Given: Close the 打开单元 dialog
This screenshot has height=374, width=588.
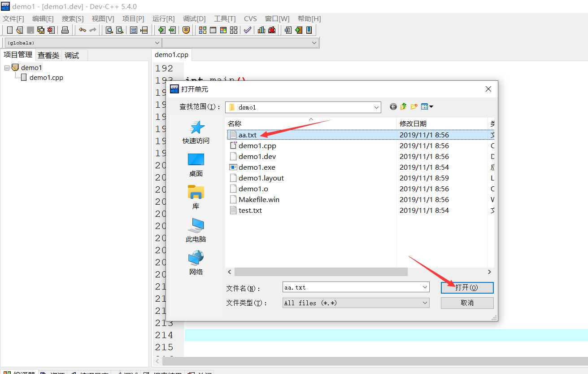Looking at the screenshot, I should [488, 89].
